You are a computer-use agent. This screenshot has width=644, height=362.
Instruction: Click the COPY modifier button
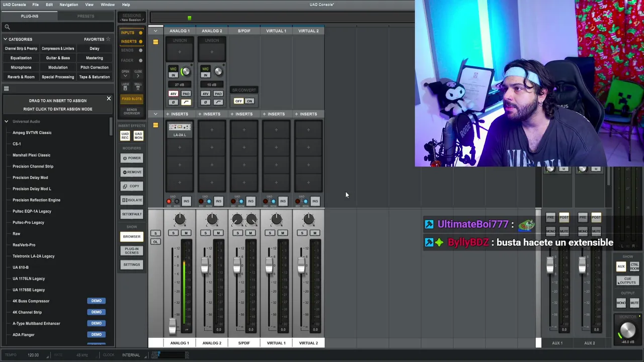click(x=132, y=186)
